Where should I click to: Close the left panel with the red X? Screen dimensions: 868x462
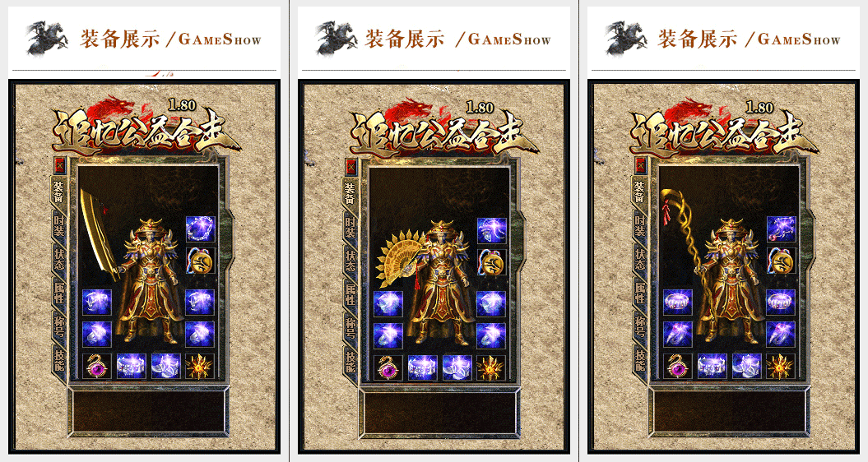60,165
